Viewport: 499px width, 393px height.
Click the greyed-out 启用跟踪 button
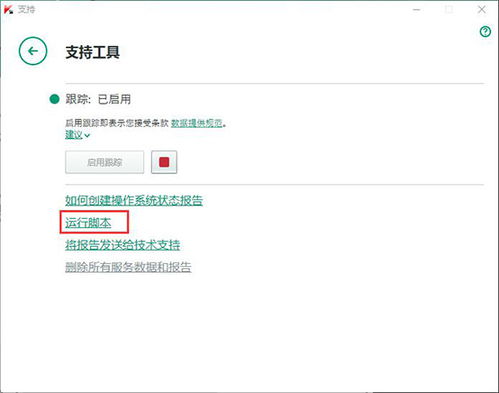point(105,162)
